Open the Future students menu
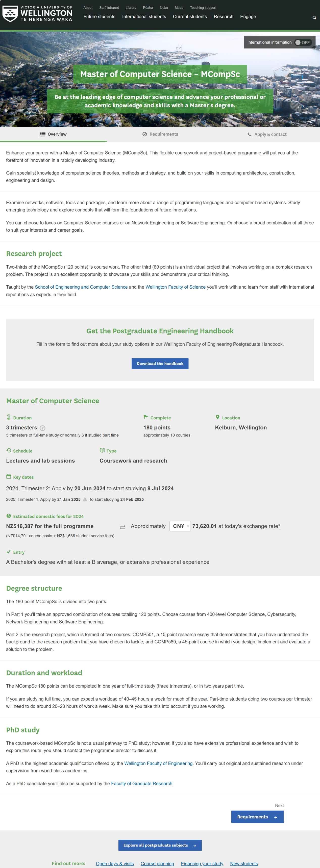Viewport: 320px width, 868px height. tap(99, 16)
